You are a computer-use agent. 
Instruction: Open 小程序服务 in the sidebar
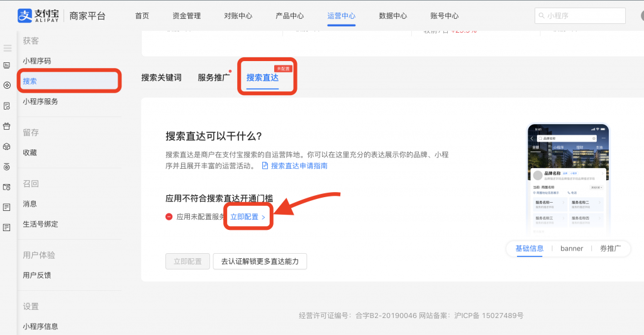click(40, 101)
